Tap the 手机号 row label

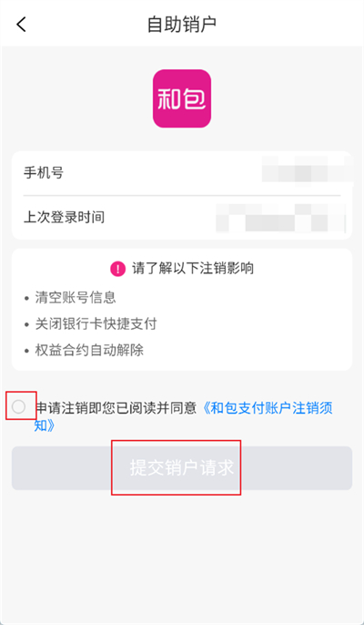coord(44,173)
